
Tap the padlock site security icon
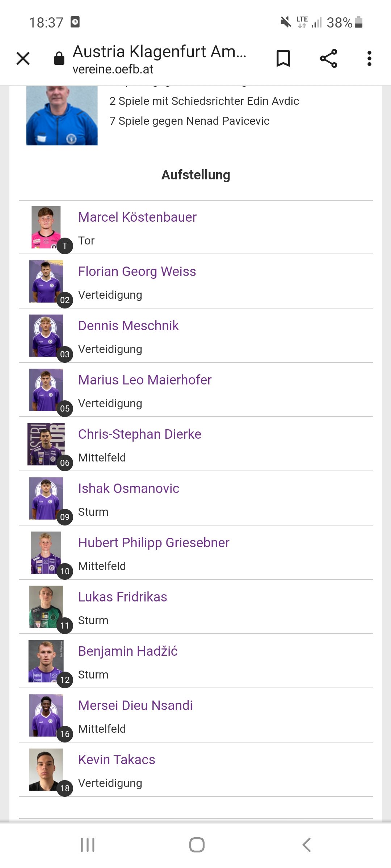59,58
